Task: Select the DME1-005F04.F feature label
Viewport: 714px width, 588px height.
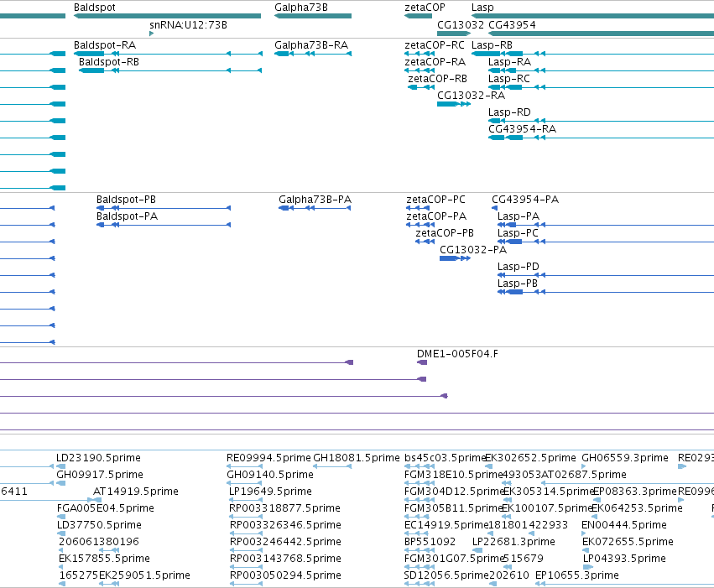Action: coord(457,354)
